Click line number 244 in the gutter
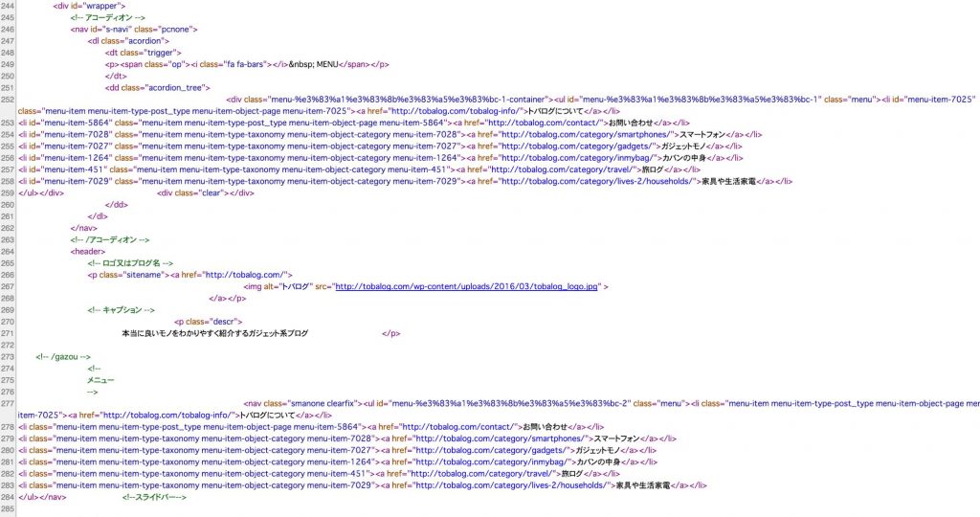 tap(8, 6)
